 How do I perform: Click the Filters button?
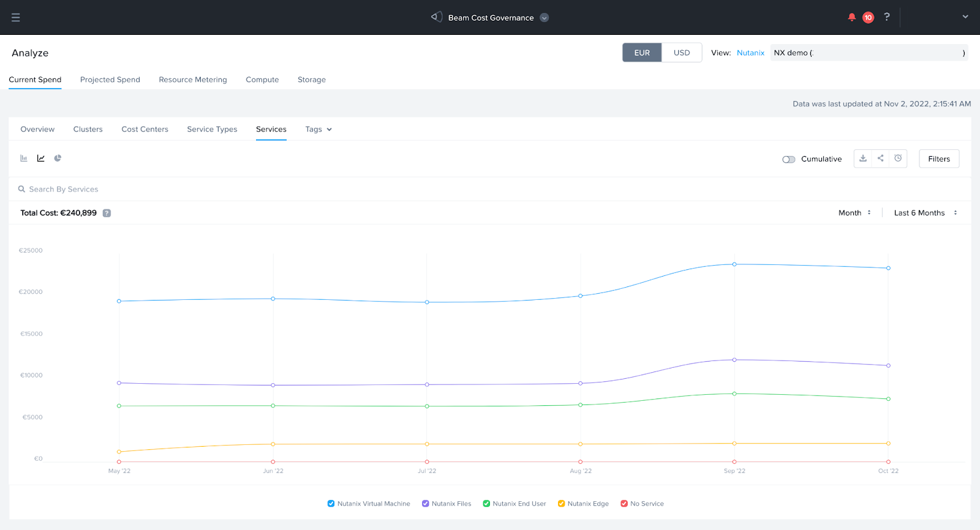point(938,159)
